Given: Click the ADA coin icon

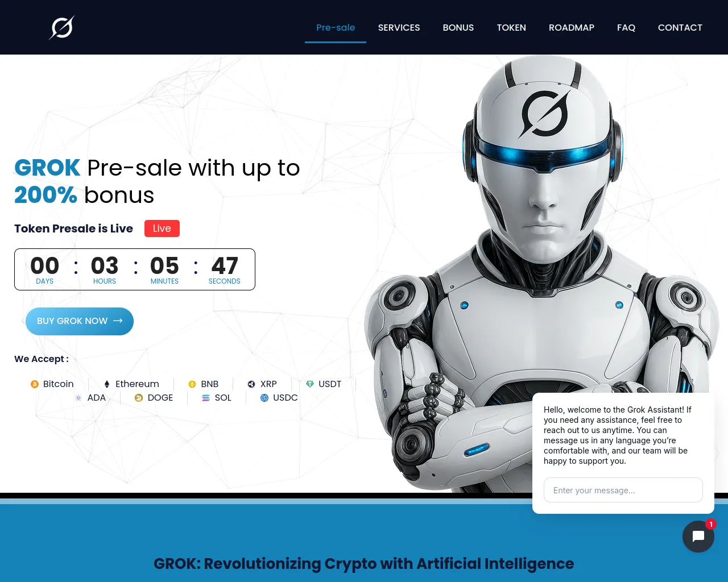Looking at the screenshot, I should [78, 398].
